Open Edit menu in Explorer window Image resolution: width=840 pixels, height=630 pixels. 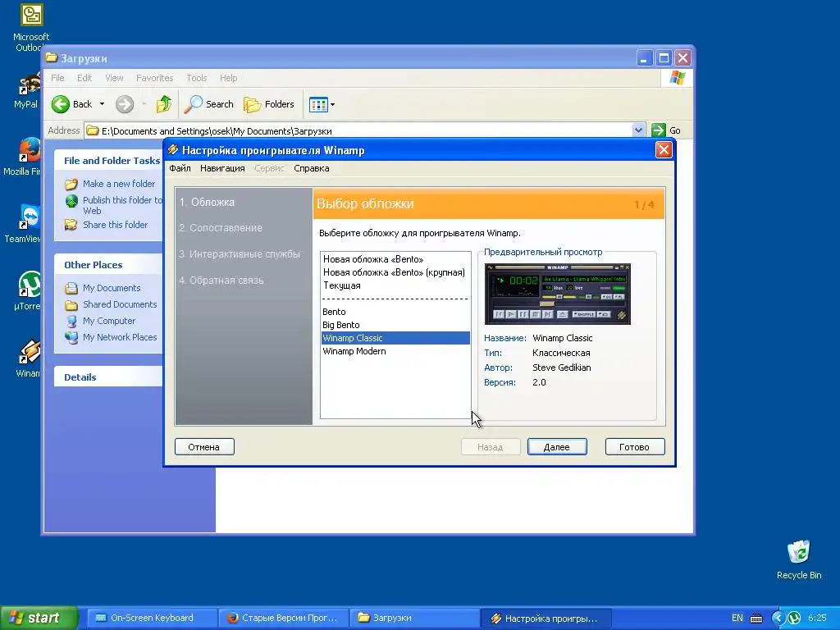tap(84, 78)
